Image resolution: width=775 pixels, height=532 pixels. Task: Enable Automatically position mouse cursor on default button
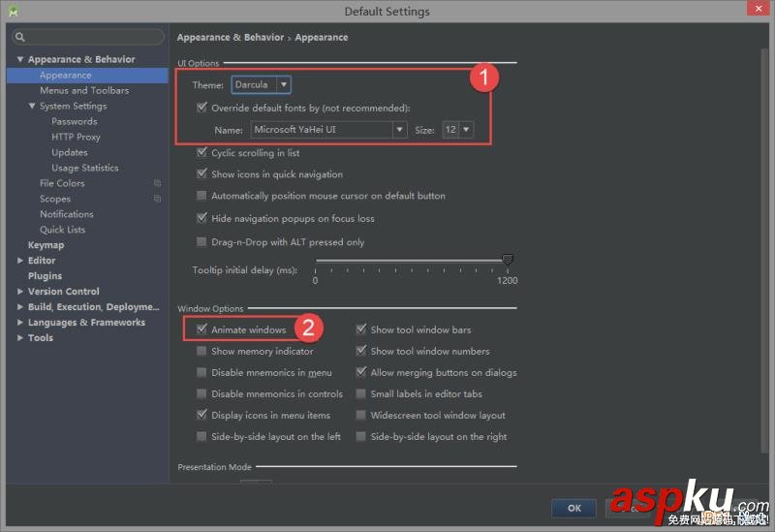tap(201, 196)
